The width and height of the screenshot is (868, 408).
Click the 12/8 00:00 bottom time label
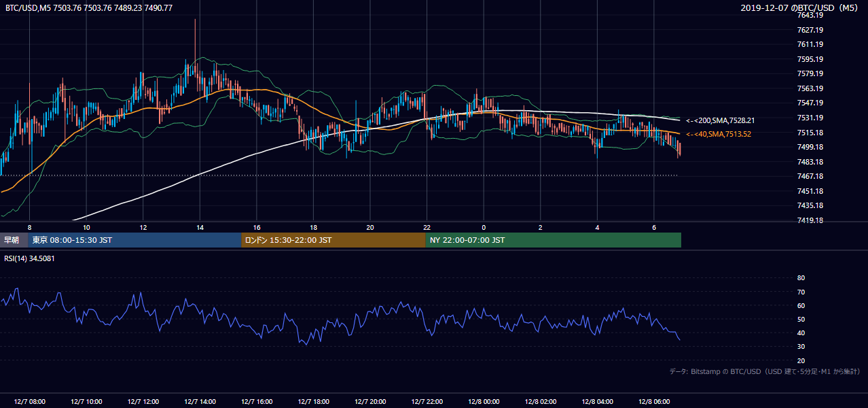point(484,401)
